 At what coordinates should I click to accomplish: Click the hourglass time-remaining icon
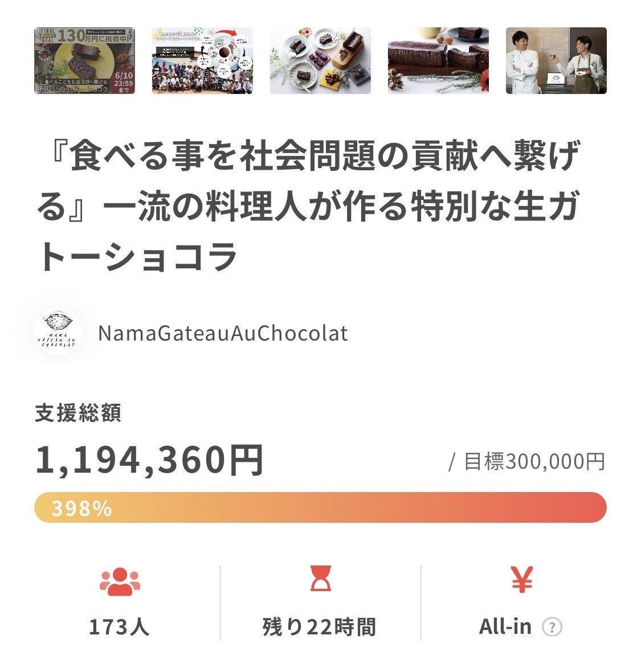(320, 580)
